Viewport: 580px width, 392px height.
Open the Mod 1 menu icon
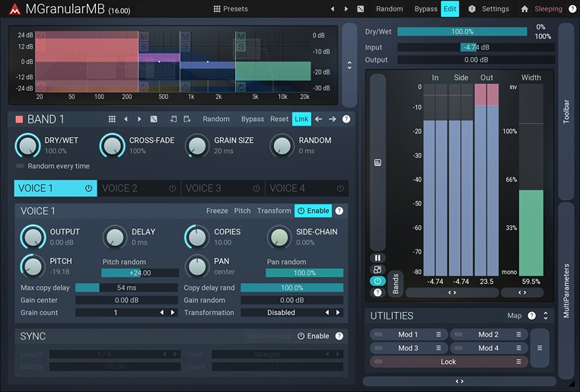coord(438,334)
